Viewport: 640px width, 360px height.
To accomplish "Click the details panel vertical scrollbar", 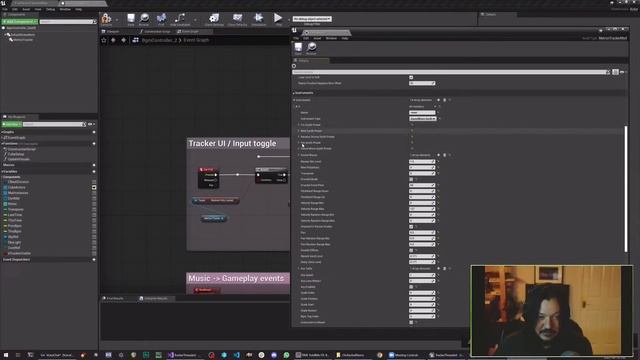I will pos(626,189).
